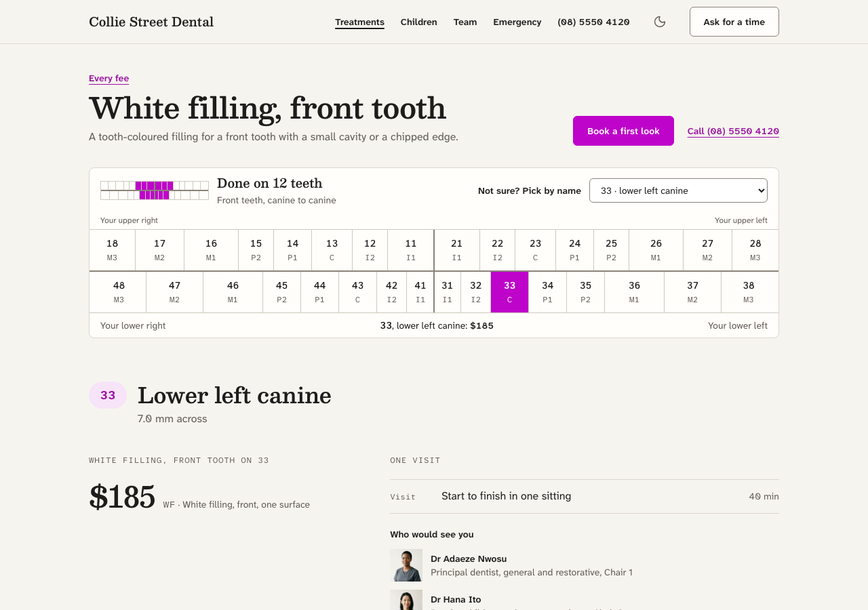Choose tooth 36 lower left molar
This screenshot has width=868, height=610.
pyautogui.click(x=635, y=292)
